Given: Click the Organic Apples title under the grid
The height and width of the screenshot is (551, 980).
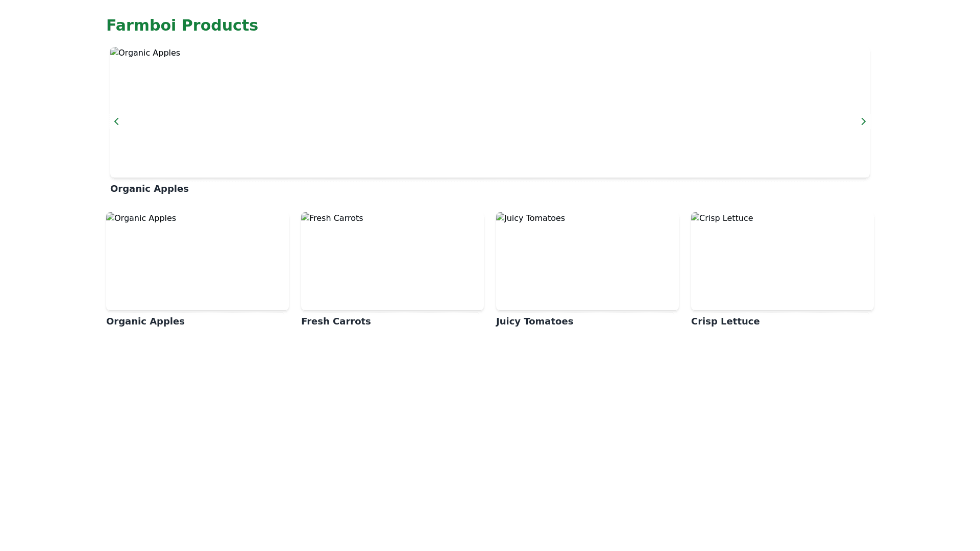Looking at the screenshot, I should coord(145,321).
